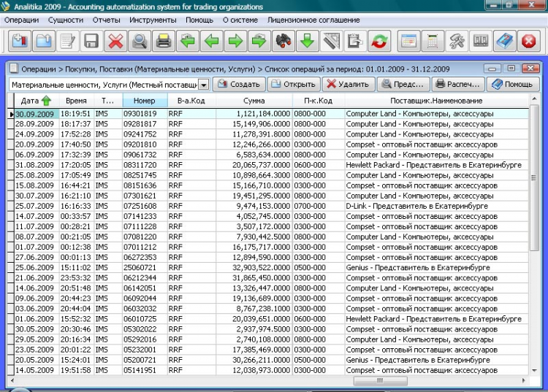
Task: Open the calendar toolbar icon
Action: point(409,41)
